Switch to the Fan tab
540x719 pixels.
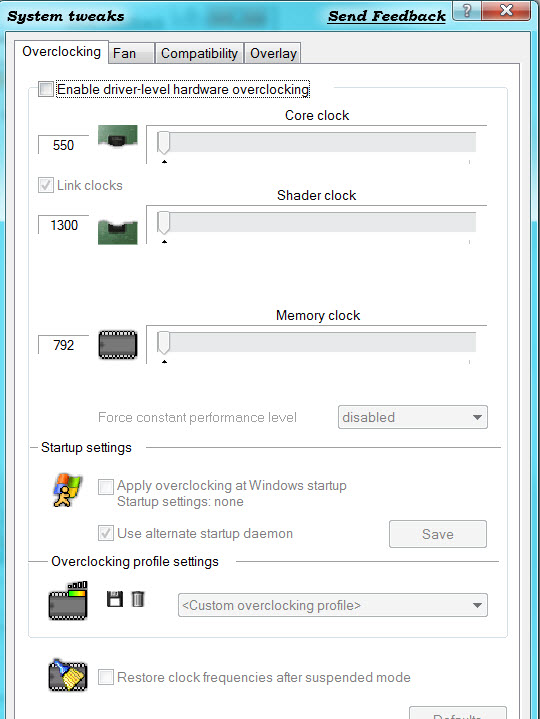pos(131,53)
